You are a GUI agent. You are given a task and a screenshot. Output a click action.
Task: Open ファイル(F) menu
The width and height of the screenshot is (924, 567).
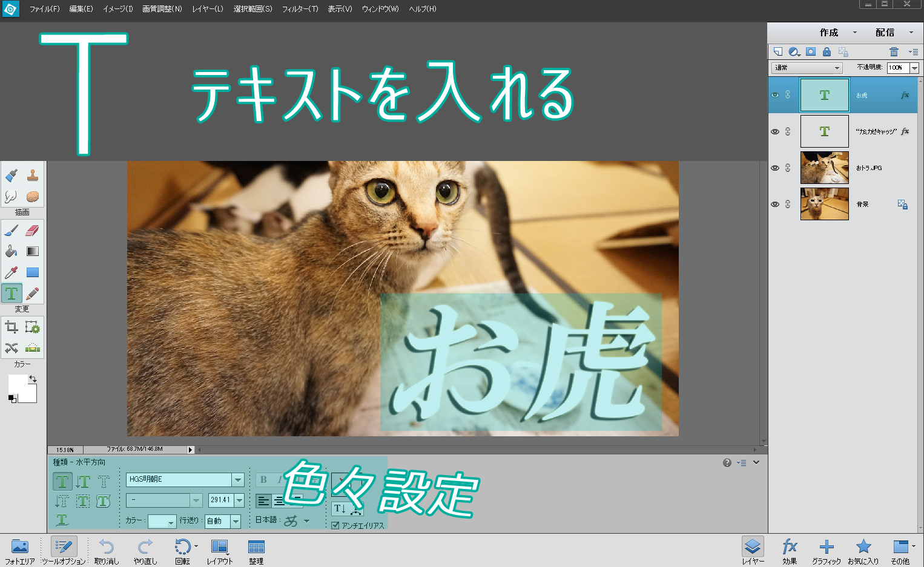pyautogui.click(x=45, y=9)
